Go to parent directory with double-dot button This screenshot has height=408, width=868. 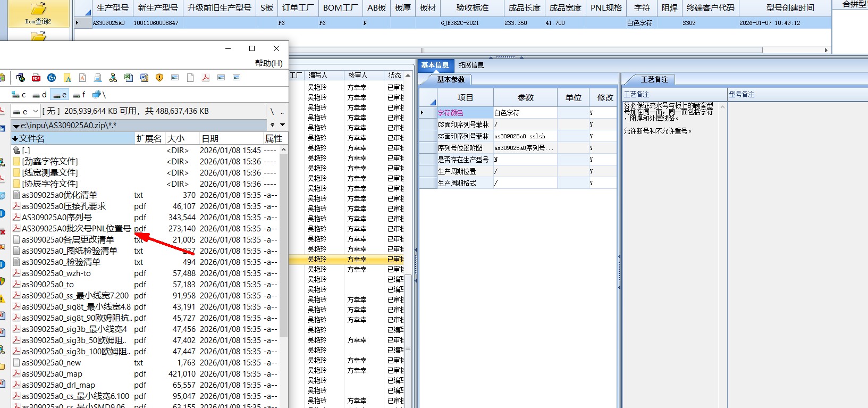(x=282, y=111)
